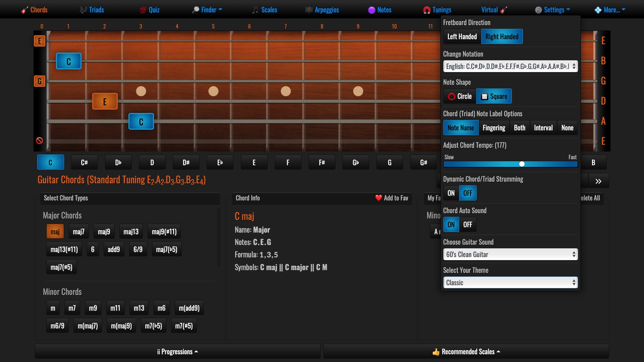Click the Scales music note icon

coord(256,10)
